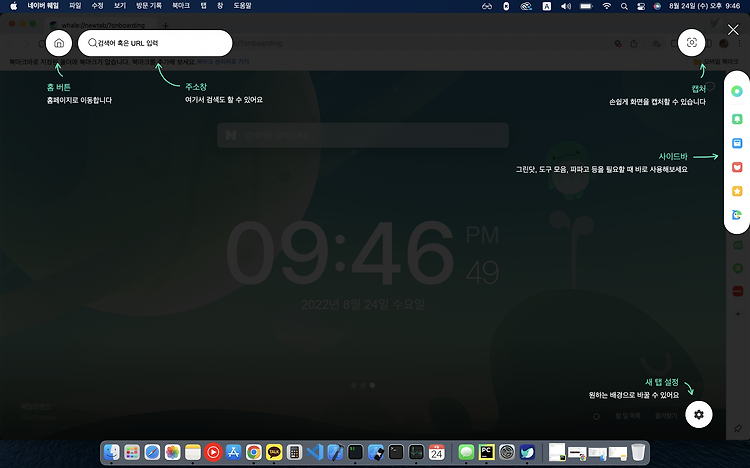This screenshot has height=468, width=750.
Task: Click the 사이드바 label
Action: coord(673,156)
